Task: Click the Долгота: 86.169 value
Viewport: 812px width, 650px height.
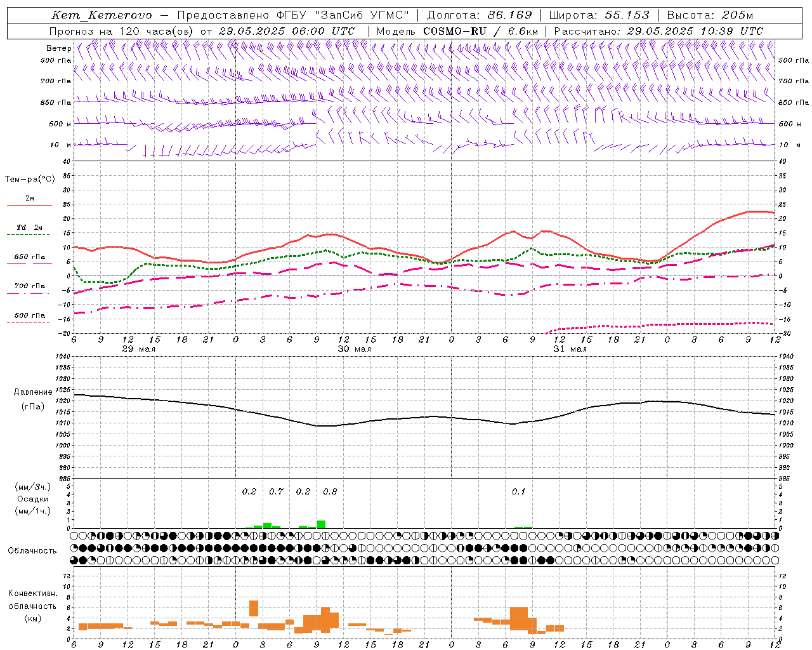Action: (480, 15)
